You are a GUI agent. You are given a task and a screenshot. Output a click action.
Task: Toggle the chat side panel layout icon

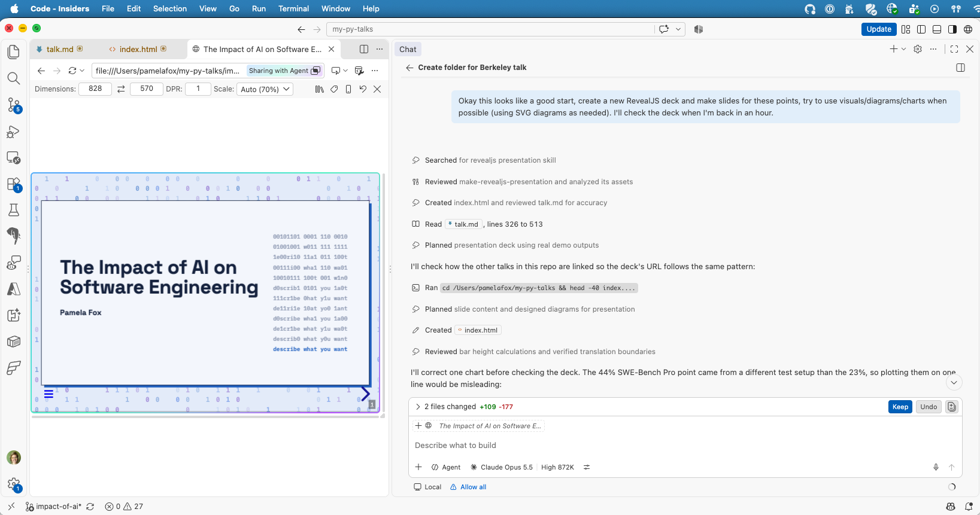click(961, 68)
